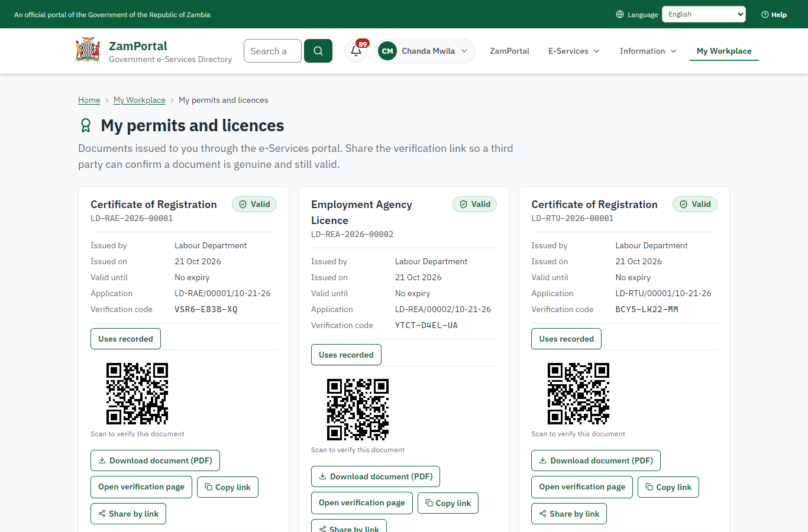Open notifications bell with 89 badge
This screenshot has width=808, height=532.
pyautogui.click(x=356, y=51)
